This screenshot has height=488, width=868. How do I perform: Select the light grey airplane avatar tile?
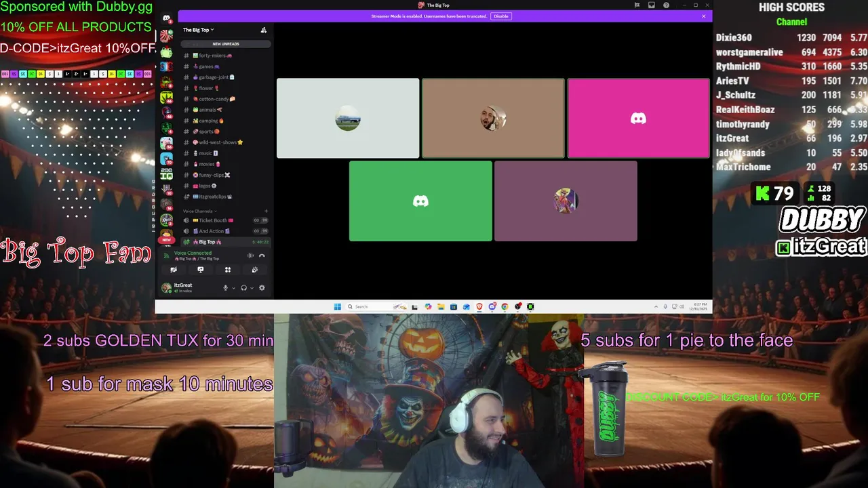click(348, 119)
